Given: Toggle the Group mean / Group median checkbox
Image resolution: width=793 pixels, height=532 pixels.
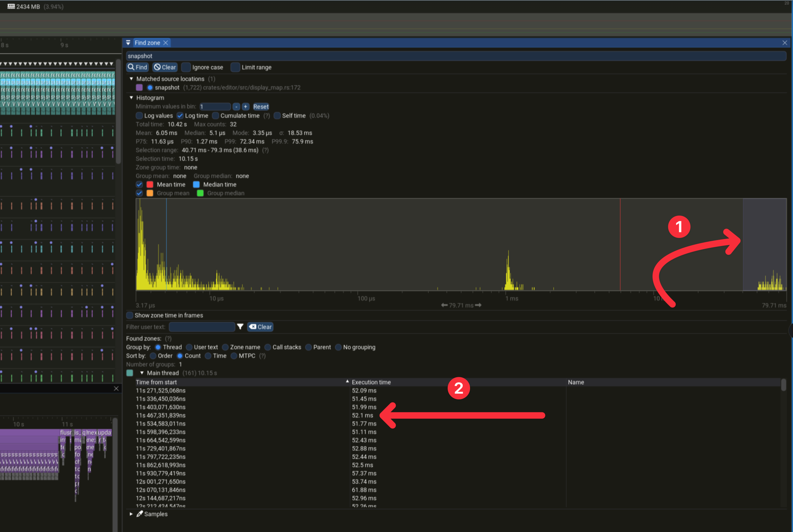Looking at the screenshot, I should point(139,193).
